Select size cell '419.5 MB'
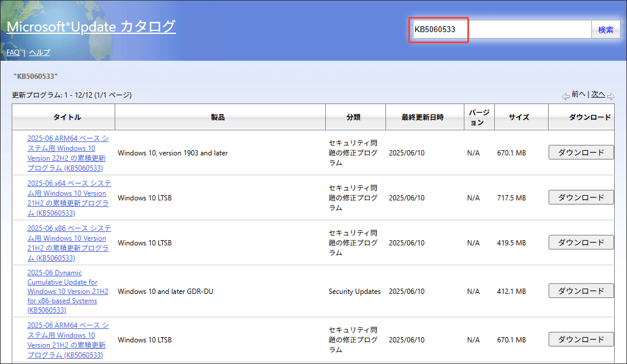Screen dimensions: 627x364 click(511, 243)
